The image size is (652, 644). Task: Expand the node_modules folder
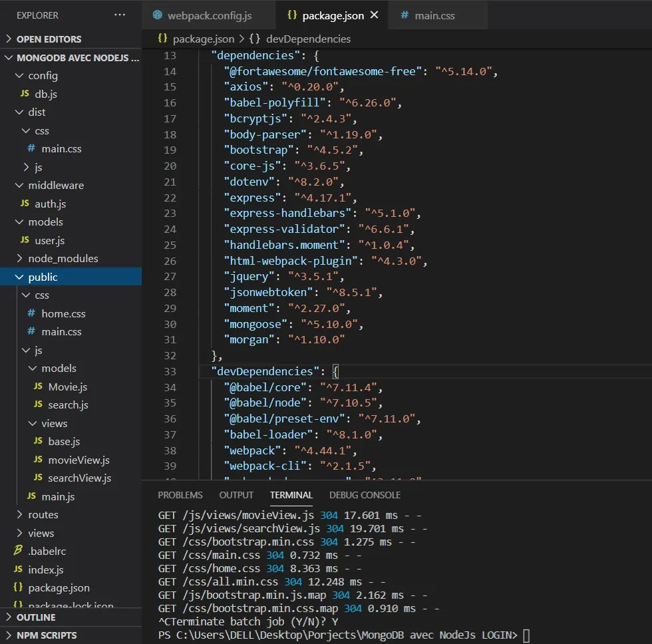63,258
